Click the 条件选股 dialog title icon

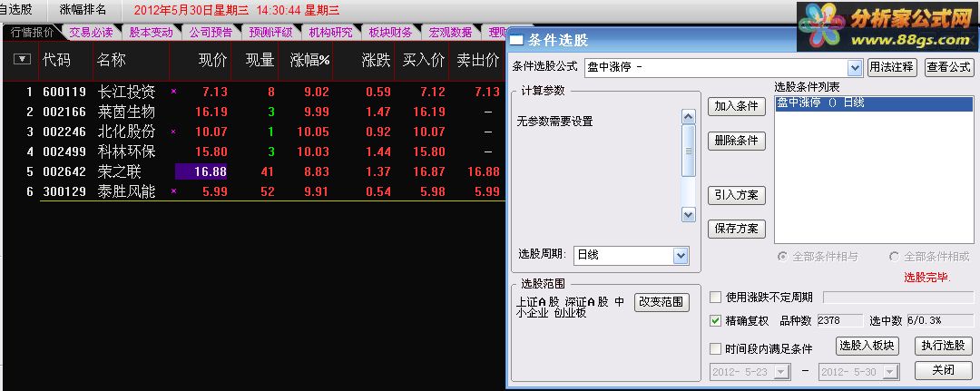(x=516, y=41)
